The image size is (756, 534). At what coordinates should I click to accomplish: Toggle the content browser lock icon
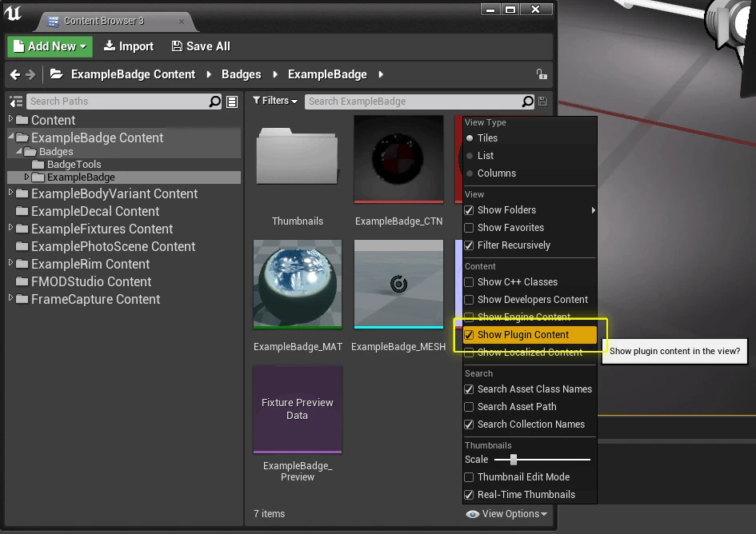coord(542,74)
